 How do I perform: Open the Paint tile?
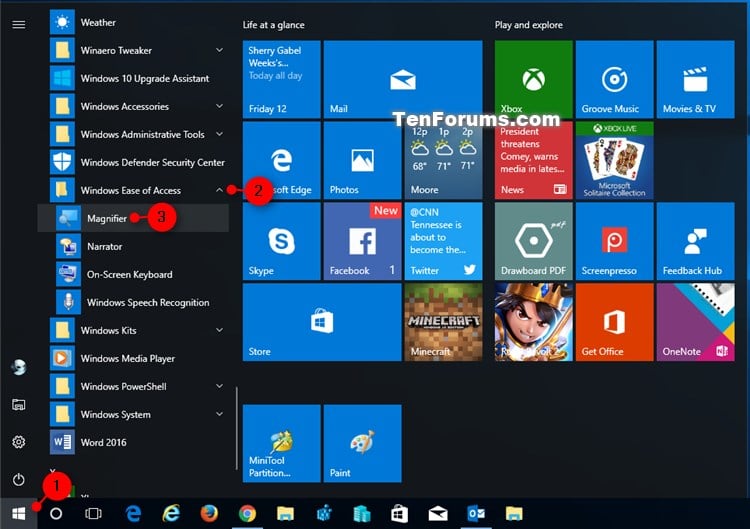pos(362,443)
